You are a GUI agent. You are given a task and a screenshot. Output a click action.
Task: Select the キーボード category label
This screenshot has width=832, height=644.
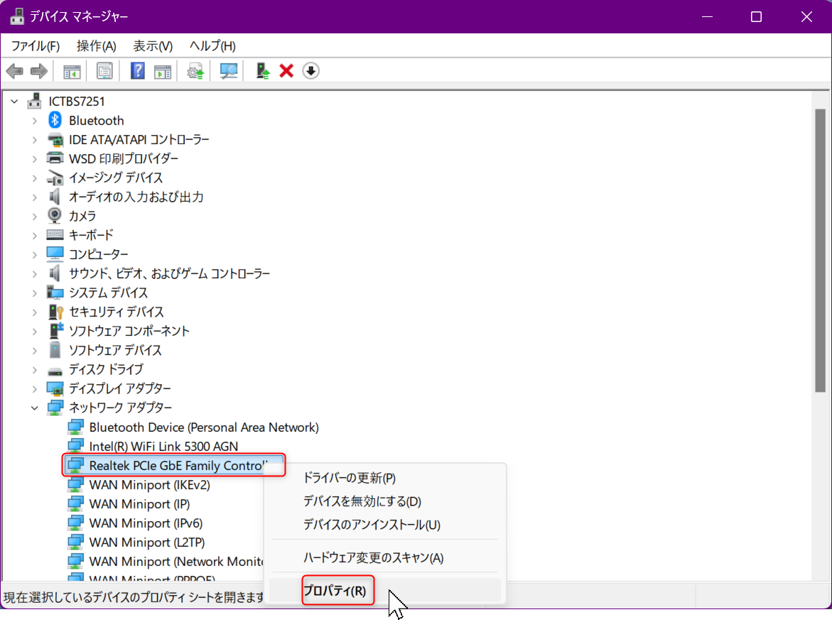click(91, 235)
